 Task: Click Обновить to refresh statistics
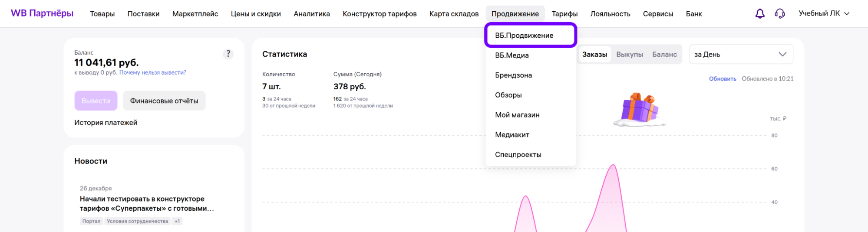(x=722, y=79)
